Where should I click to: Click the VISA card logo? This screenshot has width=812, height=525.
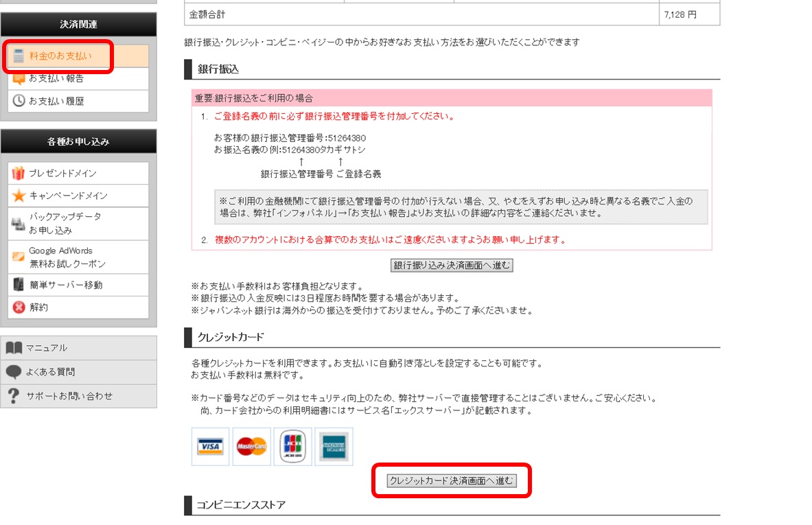[210, 447]
